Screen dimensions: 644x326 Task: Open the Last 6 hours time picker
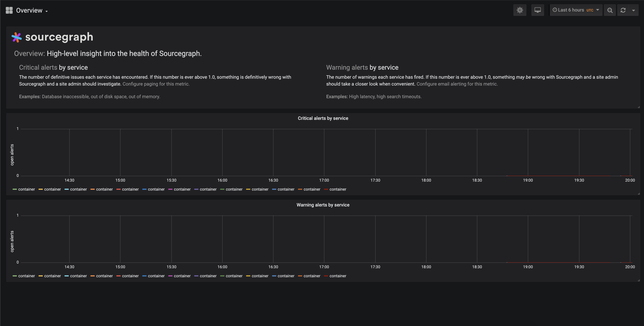pyautogui.click(x=576, y=10)
